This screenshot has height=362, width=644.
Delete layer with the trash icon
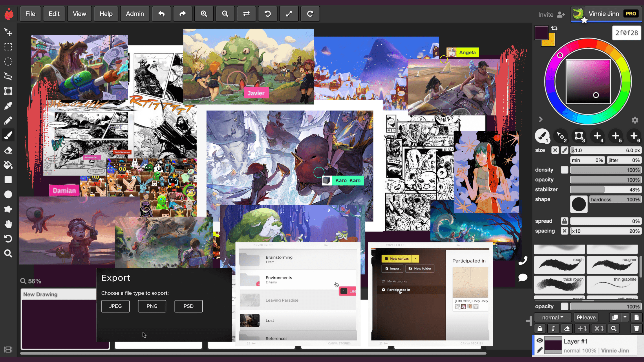(x=636, y=328)
